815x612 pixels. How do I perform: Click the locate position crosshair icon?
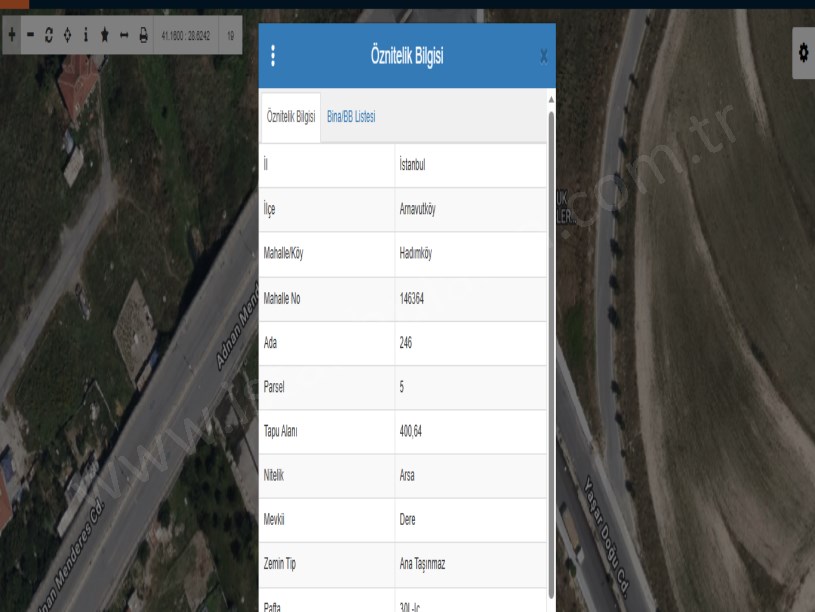click(67, 35)
